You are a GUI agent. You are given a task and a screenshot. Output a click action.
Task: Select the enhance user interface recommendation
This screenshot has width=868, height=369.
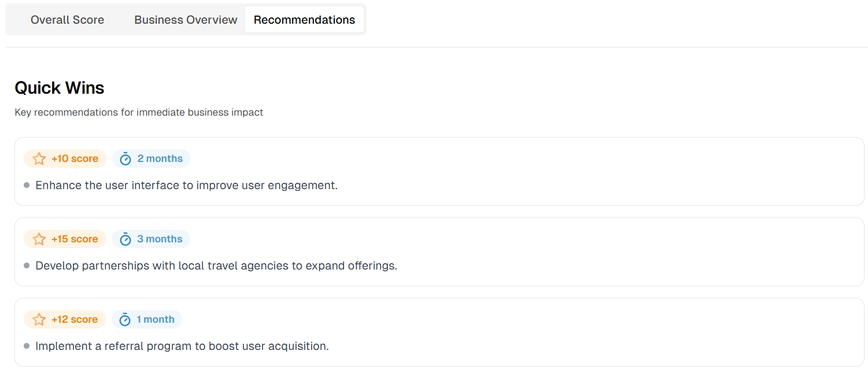click(x=186, y=186)
